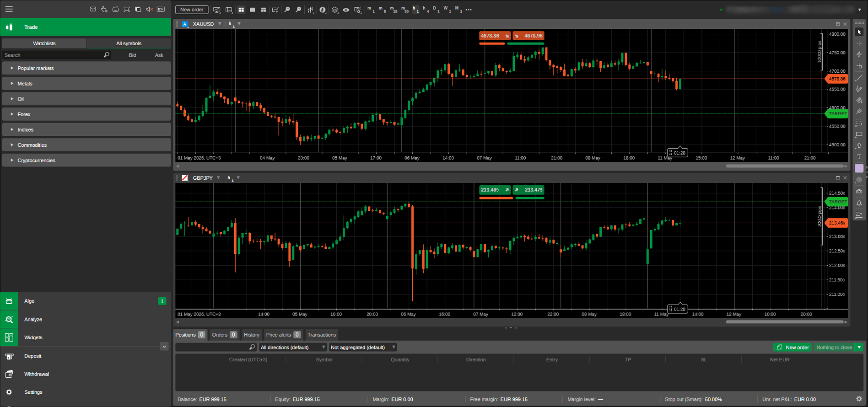Open the detach windows icon
Screen dimensions: 868x407
138,9
